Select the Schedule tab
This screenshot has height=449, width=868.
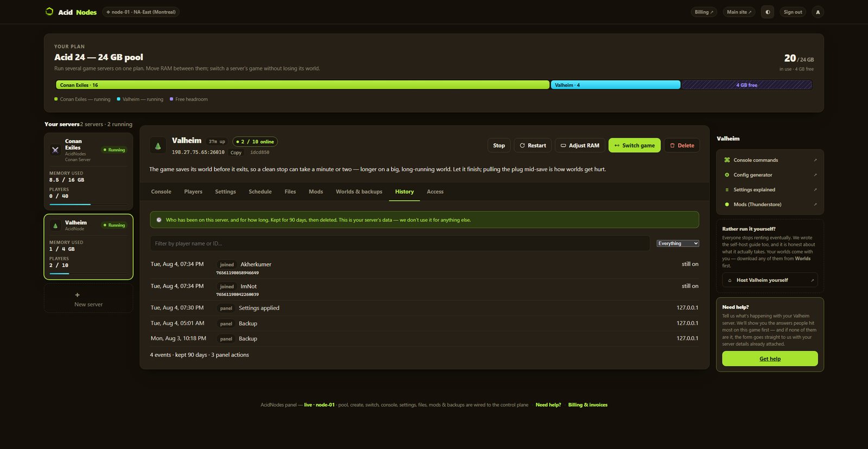tap(260, 192)
